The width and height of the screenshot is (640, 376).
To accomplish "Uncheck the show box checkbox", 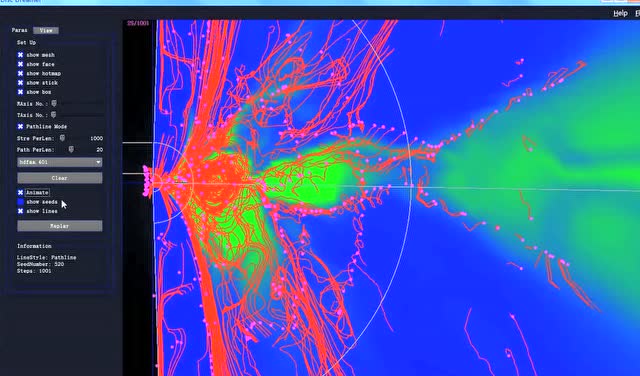I will click(20, 92).
